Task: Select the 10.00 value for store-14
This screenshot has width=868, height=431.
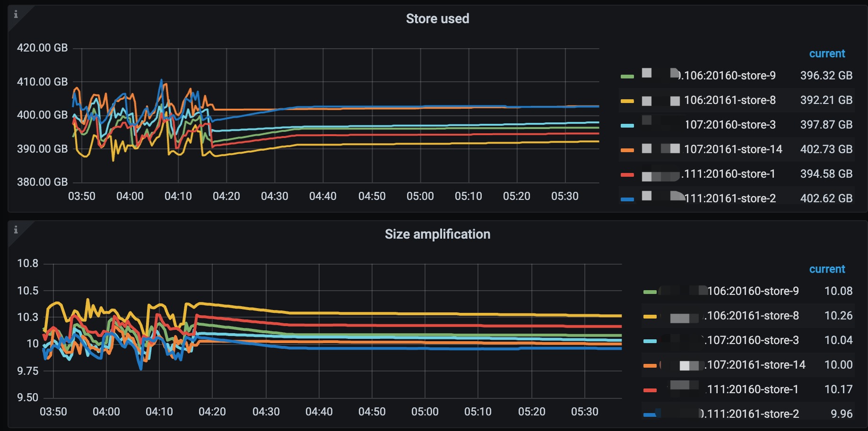Action: click(839, 365)
